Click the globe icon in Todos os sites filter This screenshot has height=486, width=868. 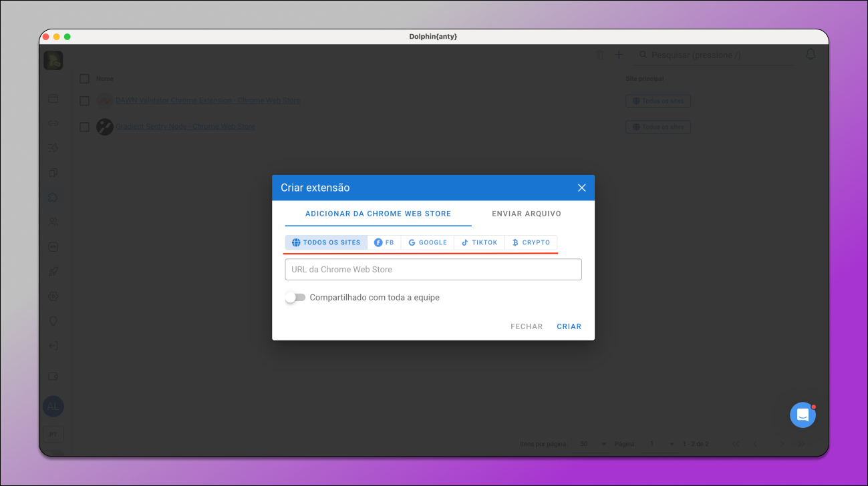(296, 242)
